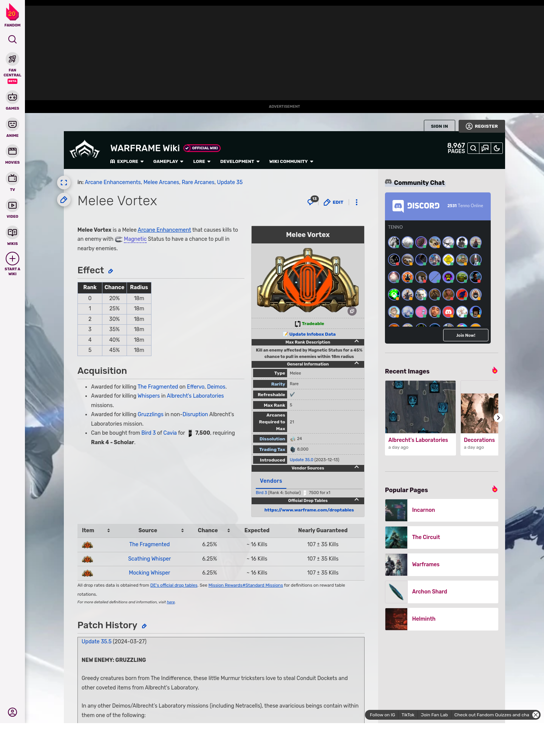
Task: Click the Register button
Action: coord(482,126)
